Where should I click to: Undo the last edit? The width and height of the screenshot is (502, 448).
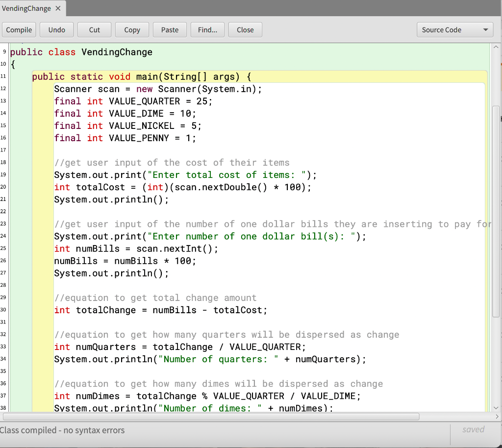point(56,29)
